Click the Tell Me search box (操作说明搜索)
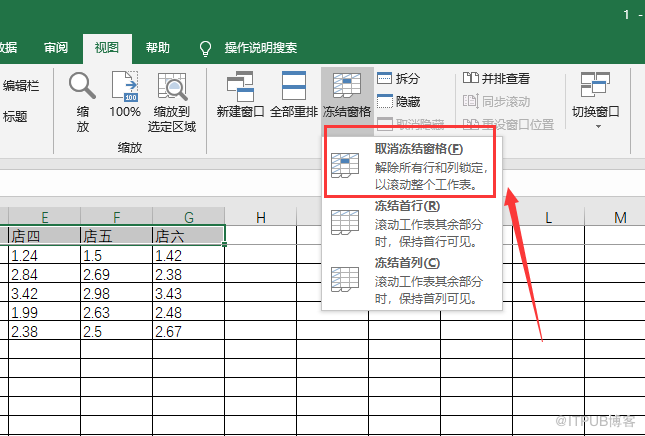This screenshot has height=436, width=645. (260, 47)
